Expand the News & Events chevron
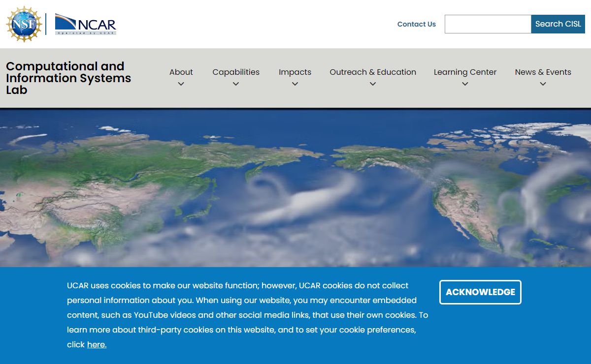Image resolution: width=591 pixels, height=364 pixels. coord(543,84)
